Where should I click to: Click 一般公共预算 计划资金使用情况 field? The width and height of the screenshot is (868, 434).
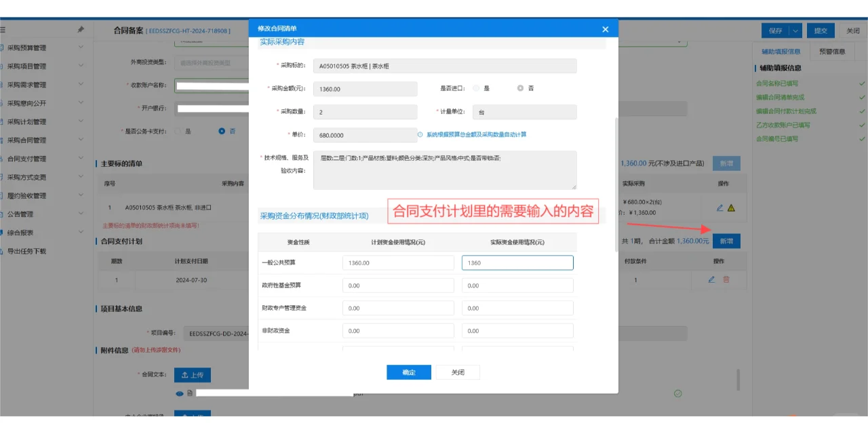click(398, 262)
